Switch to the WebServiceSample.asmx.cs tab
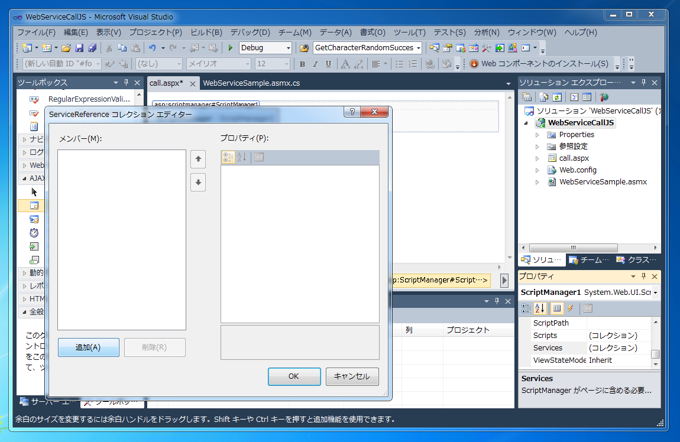The width and height of the screenshot is (680, 442). coord(251,83)
